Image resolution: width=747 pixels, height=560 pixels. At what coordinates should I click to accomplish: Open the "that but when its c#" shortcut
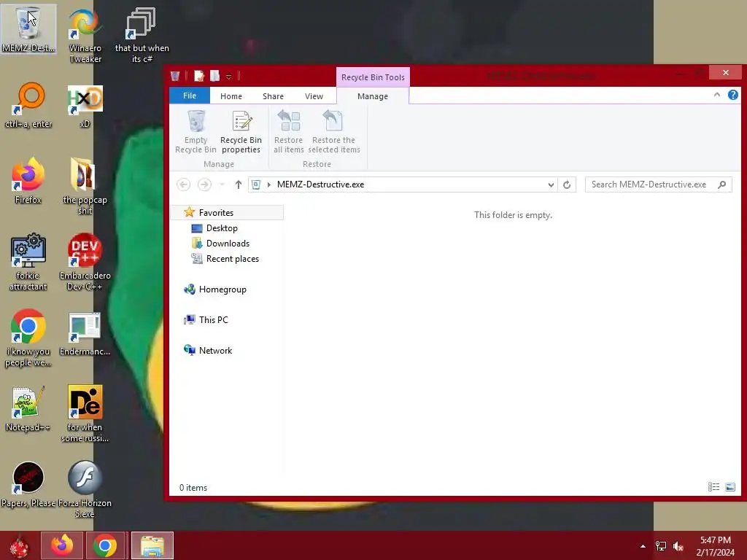[x=142, y=35]
